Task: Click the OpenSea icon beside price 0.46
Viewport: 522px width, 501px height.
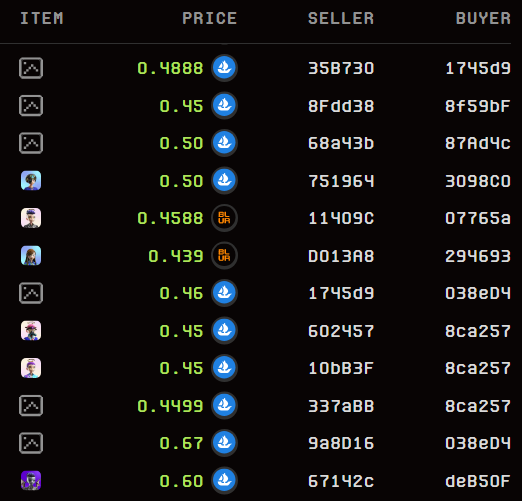Action: coord(224,293)
